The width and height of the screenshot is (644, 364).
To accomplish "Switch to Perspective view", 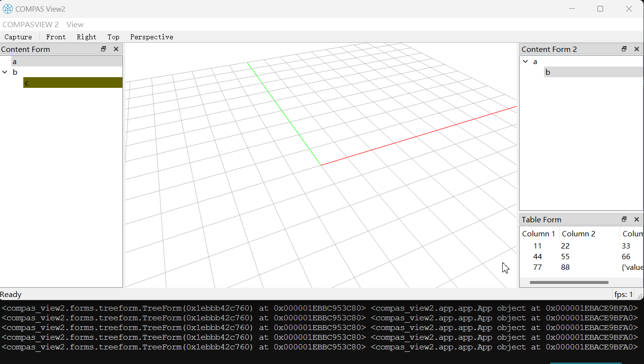I will pos(151,36).
